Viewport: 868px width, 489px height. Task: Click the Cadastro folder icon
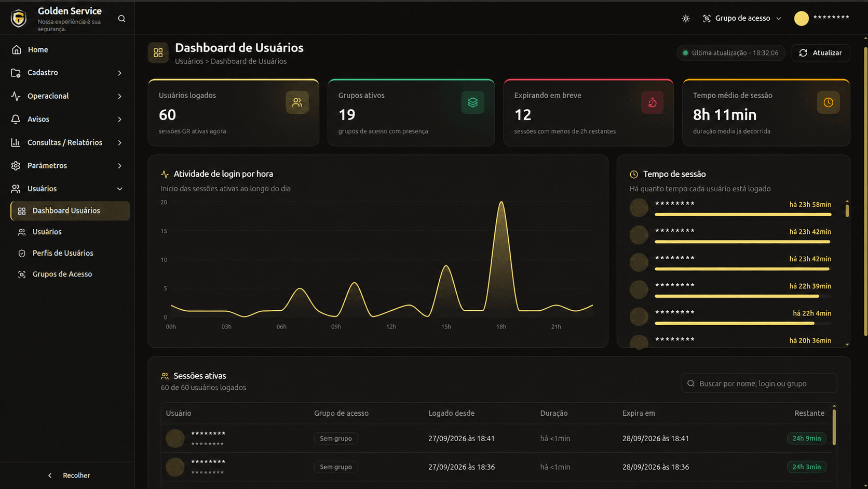(16, 73)
